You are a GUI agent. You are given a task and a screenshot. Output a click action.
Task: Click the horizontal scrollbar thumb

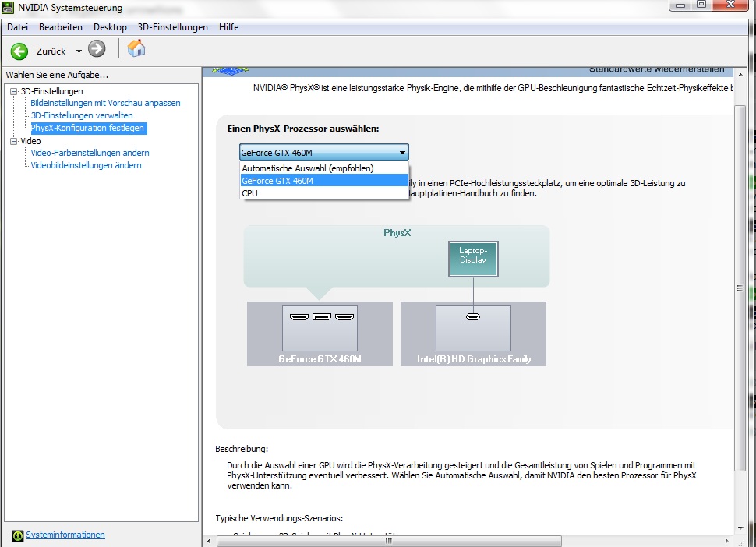click(389, 541)
